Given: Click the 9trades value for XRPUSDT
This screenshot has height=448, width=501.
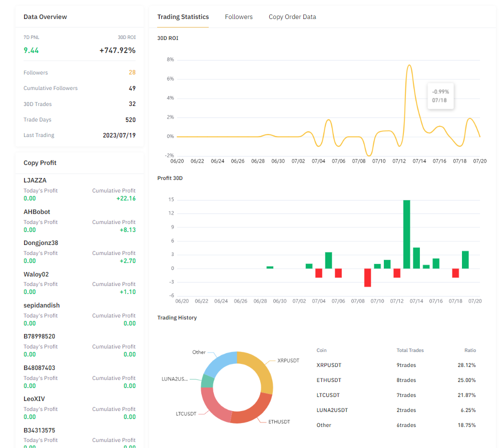Looking at the screenshot, I should pos(406,365).
